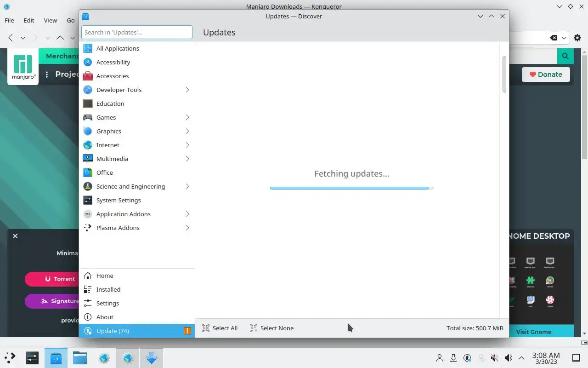Open the application launcher in taskbar

pos(10,358)
